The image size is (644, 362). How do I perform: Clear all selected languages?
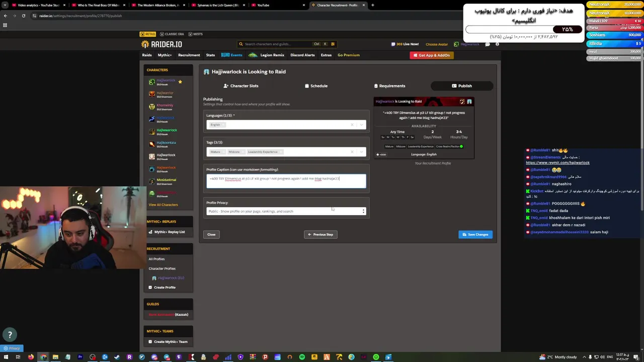(x=352, y=125)
